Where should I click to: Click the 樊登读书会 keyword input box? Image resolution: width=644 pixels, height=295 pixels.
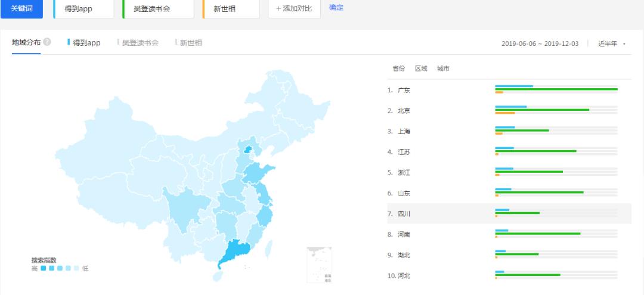coord(159,9)
